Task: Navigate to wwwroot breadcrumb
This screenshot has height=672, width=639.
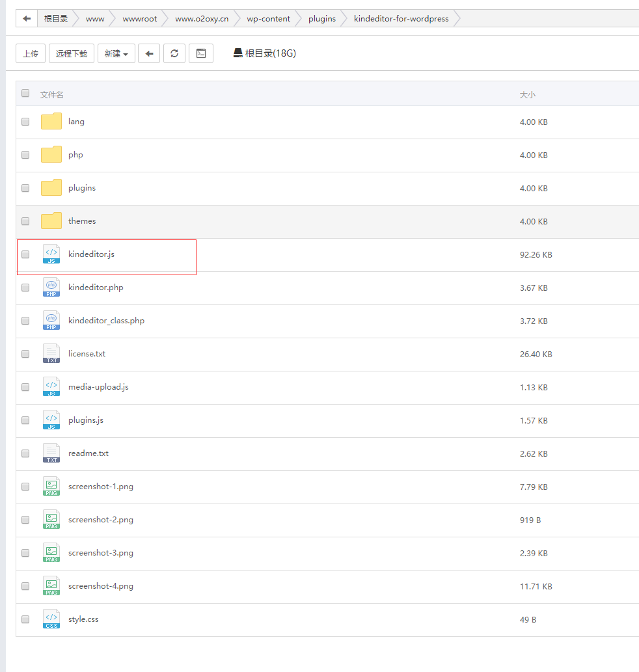Action: [140, 19]
